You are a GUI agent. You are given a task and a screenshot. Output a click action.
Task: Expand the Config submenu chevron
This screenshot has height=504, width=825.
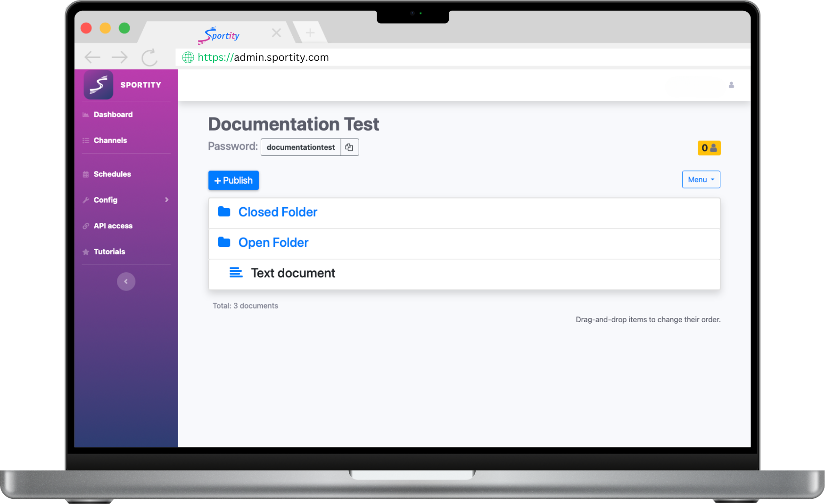[x=166, y=200]
